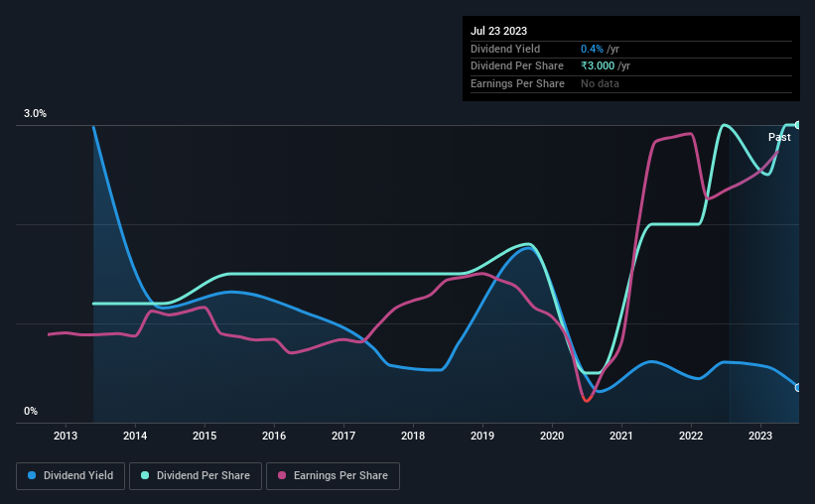Click the teal dot in Dividend Per Share legend
Screen dimensions: 815x504
(x=145, y=475)
